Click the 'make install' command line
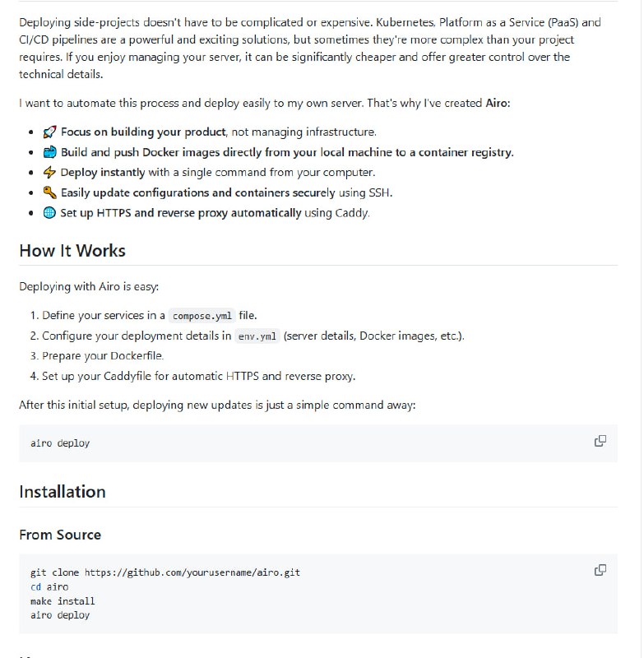Image resolution: width=644 pixels, height=658 pixels. 63,601
